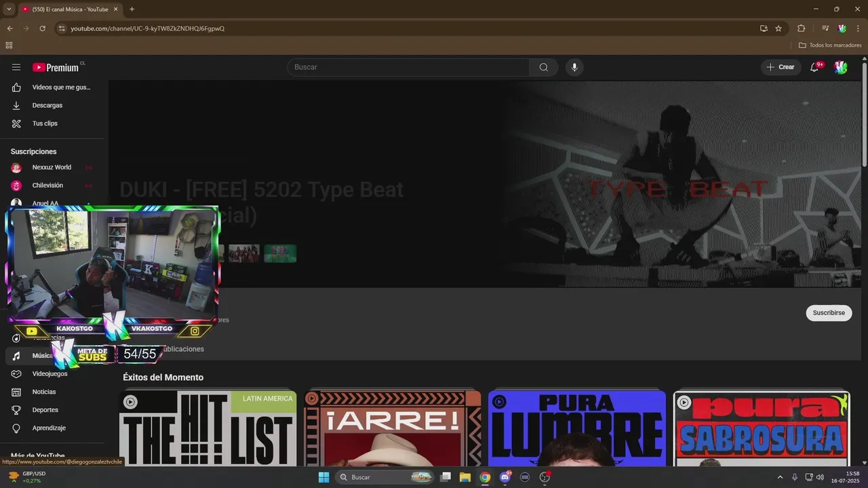Open the site information icon in address bar

click(x=61, y=28)
